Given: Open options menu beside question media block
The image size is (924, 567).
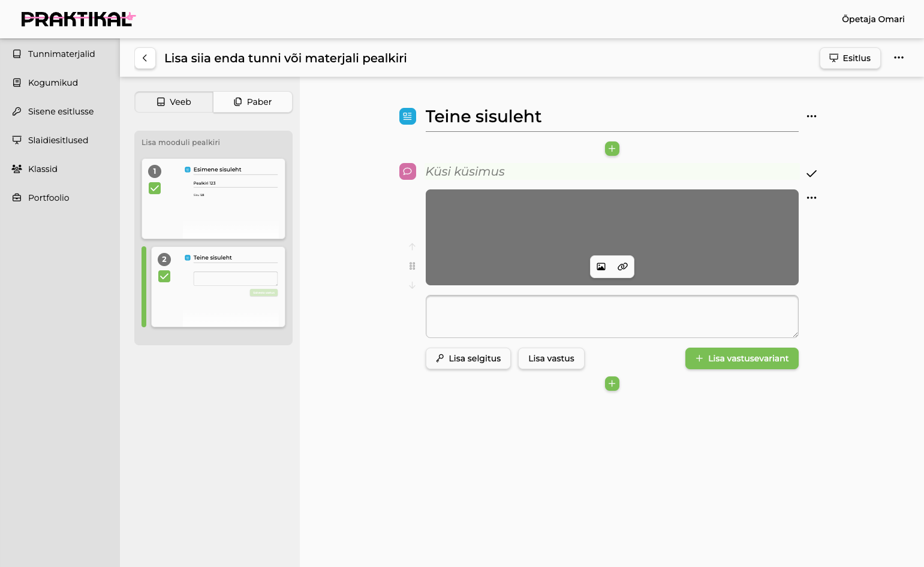Looking at the screenshot, I should point(811,198).
